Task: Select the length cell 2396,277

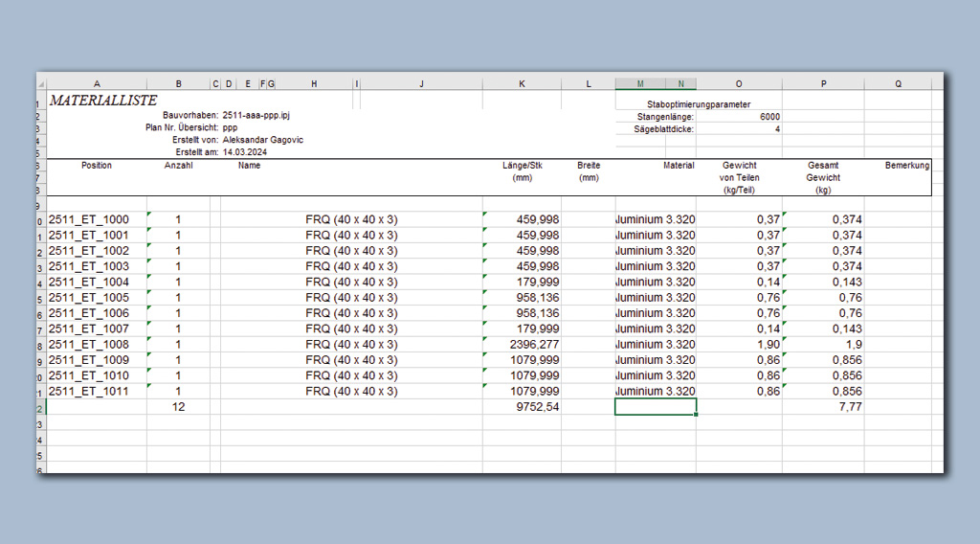Action: (534, 345)
